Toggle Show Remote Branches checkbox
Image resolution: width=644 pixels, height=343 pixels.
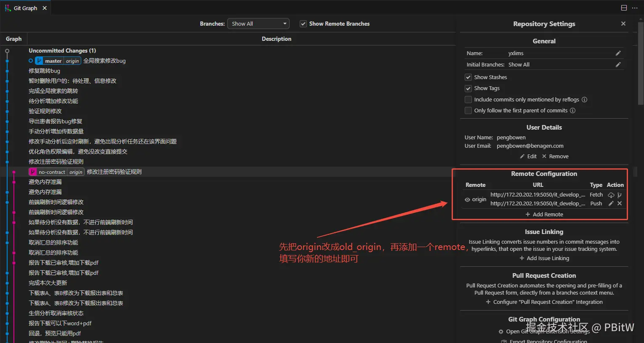pos(303,24)
